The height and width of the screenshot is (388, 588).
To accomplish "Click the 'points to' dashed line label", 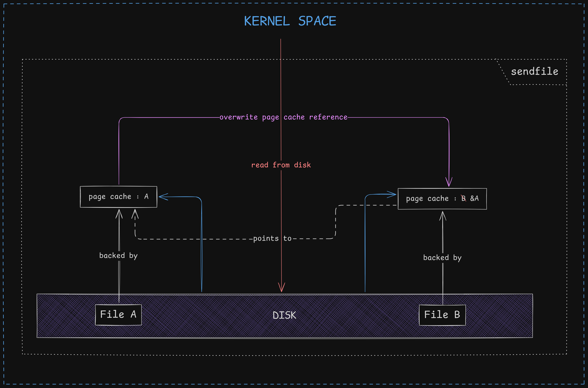I will point(272,239).
